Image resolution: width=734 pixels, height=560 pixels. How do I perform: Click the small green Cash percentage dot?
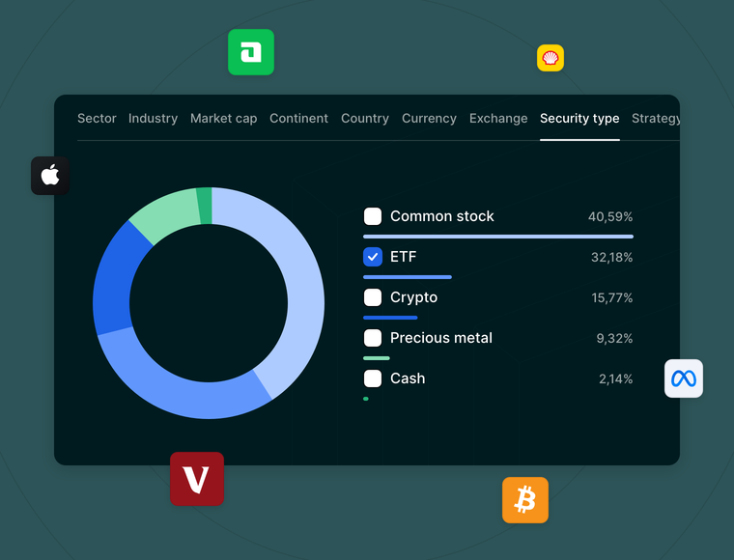click(x=366, y=399)
